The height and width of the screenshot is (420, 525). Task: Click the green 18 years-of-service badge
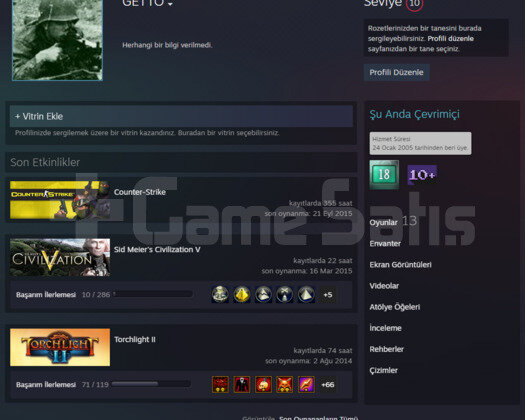coord(384,174)
